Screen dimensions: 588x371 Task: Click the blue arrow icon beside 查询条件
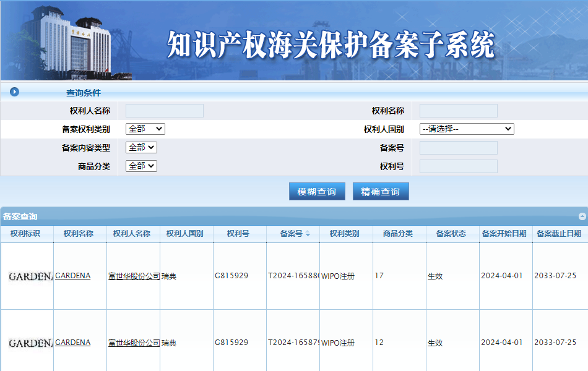pos(14,92)
